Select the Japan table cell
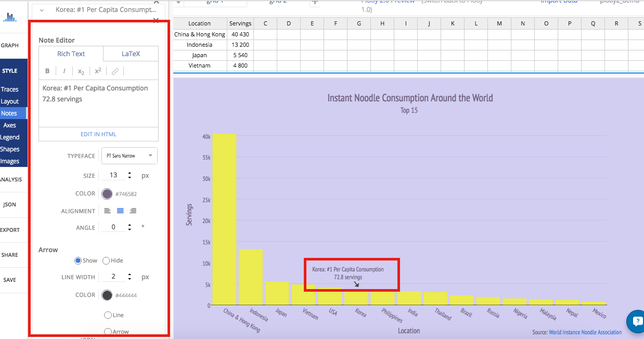644x339 pixels. point(200,55)
